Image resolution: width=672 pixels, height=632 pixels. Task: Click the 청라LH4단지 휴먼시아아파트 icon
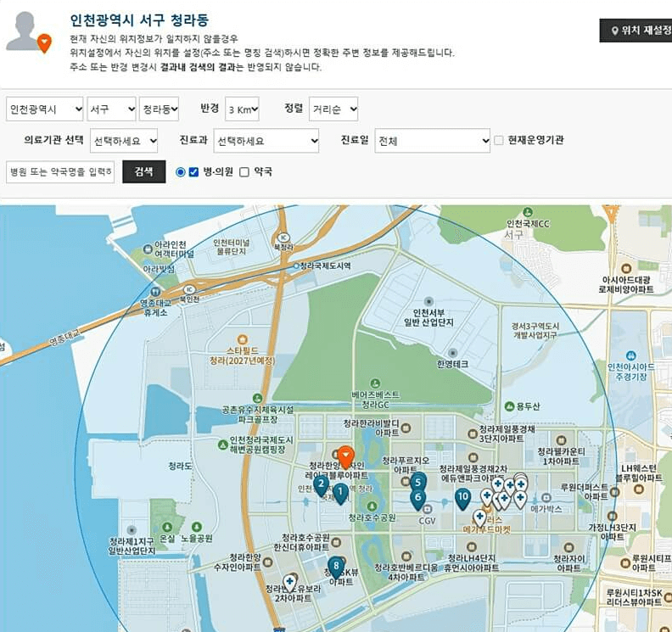(472, 546)
